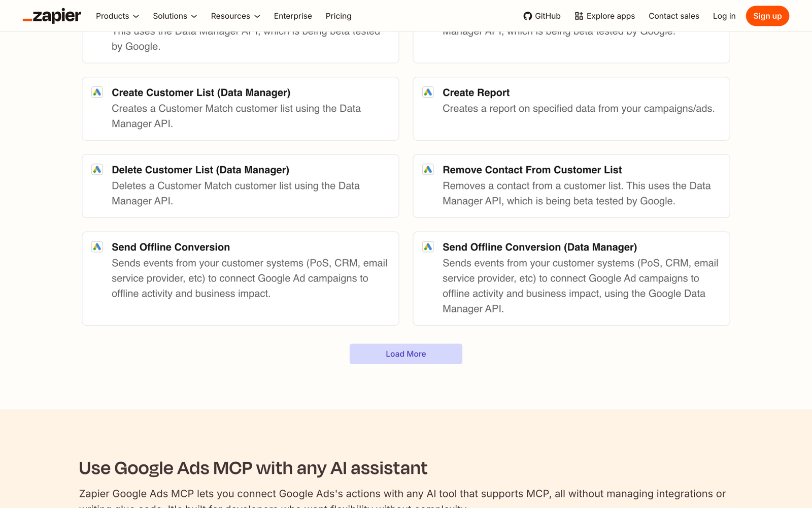
Task: Select Remove Contact From Customer List title
Action: 532,170
